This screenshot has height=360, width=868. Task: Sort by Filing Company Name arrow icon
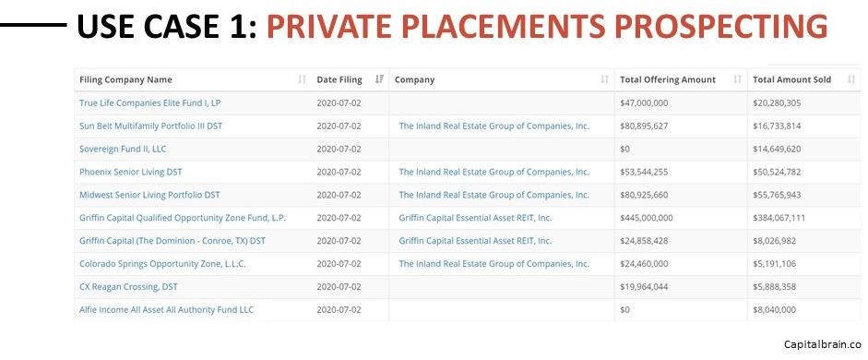pos(302,79)
